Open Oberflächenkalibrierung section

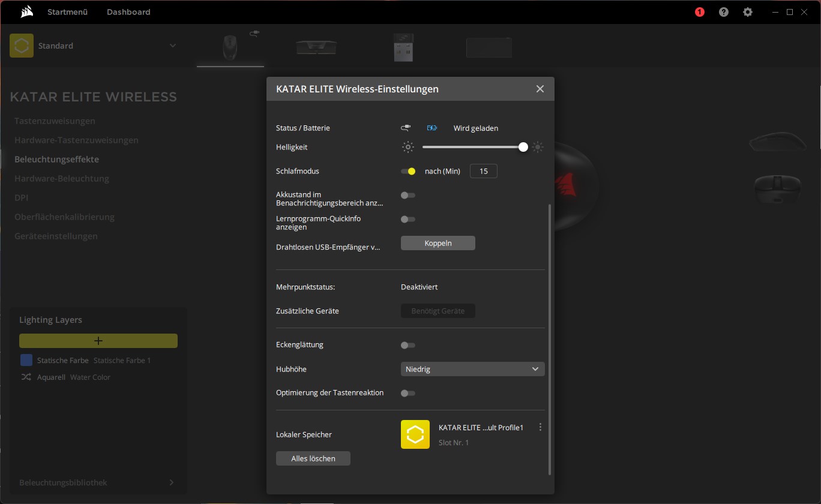click(64, 217)
